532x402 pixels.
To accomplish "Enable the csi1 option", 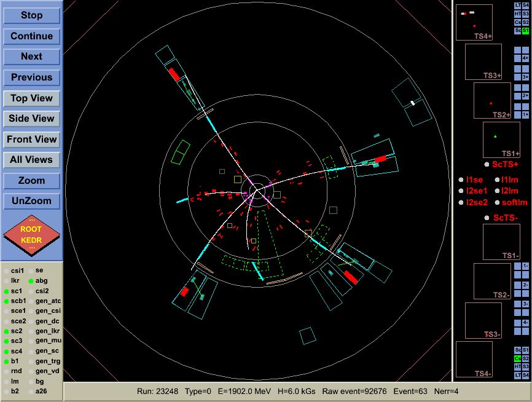I will point(6,270).
